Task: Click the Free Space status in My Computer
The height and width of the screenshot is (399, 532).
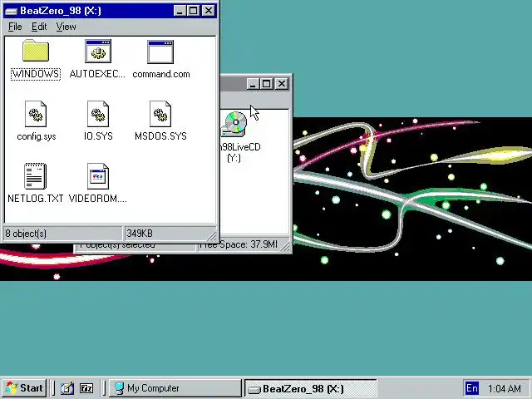Action: [239, 244]
